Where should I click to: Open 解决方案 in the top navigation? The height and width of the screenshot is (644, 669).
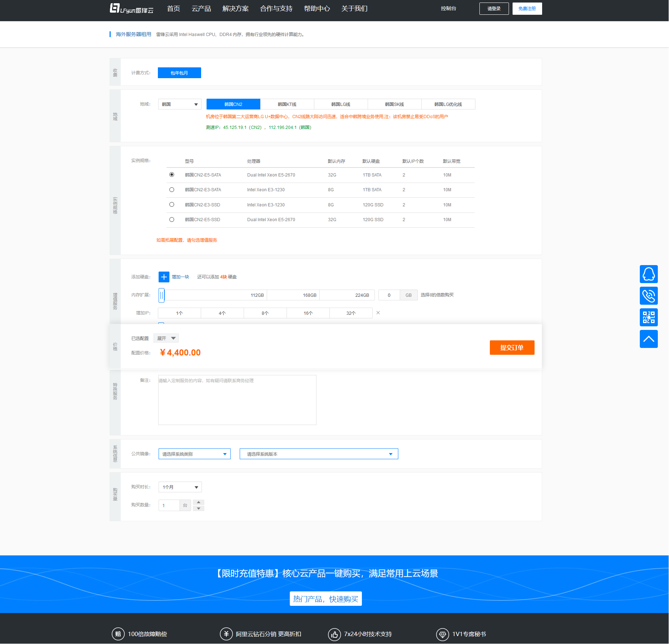click(x=235, y=9)
